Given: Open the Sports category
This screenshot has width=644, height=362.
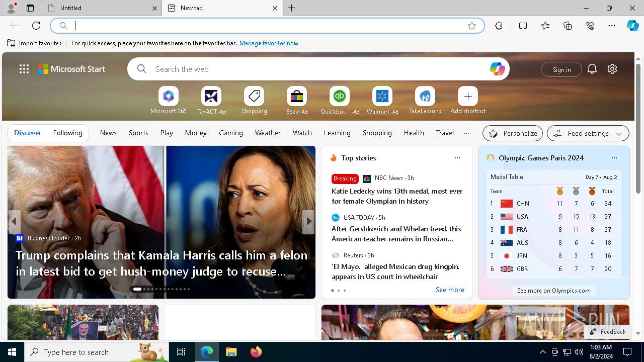Looking at the screenshot, I should [138, 133].
